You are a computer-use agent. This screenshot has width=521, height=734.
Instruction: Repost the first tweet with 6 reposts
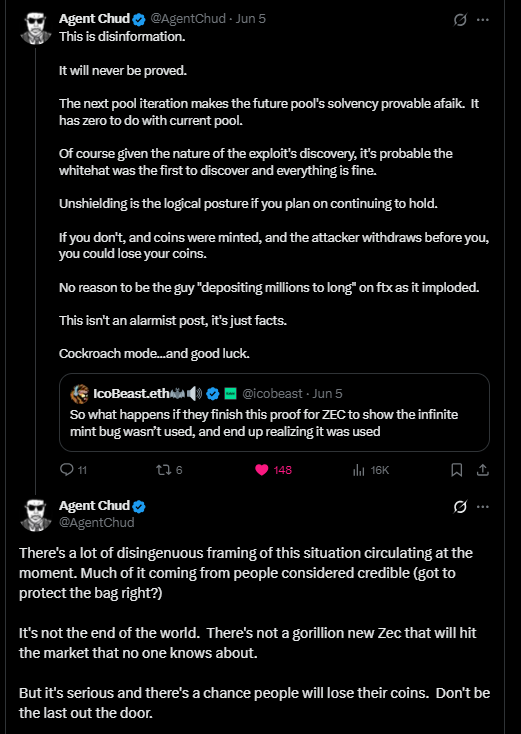[x=169, y=470]
